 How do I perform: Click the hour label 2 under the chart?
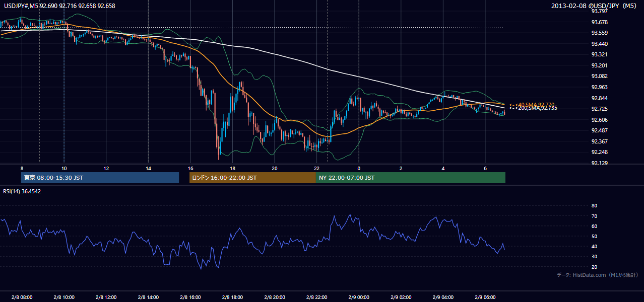click(x=401, y=168)
